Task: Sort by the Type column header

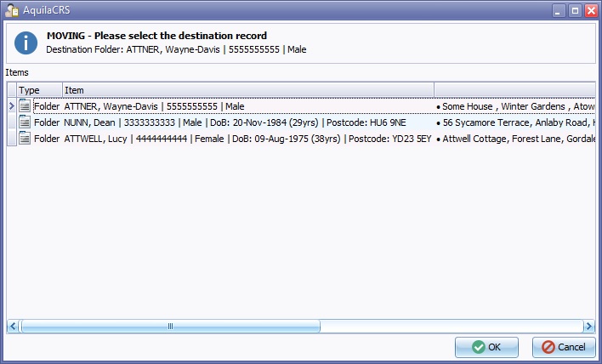Action: click(x=39, y=90)
